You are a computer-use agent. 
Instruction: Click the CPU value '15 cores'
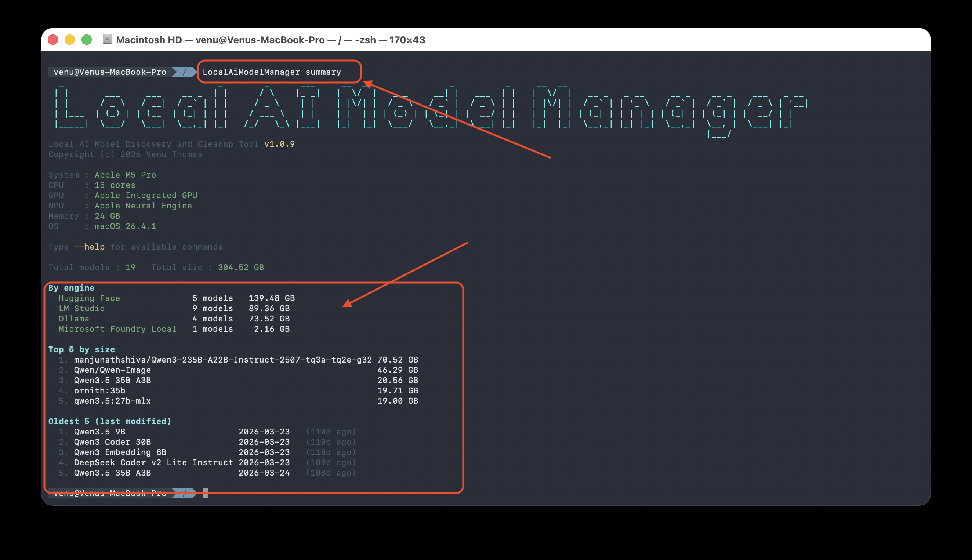tap(115, 185)
